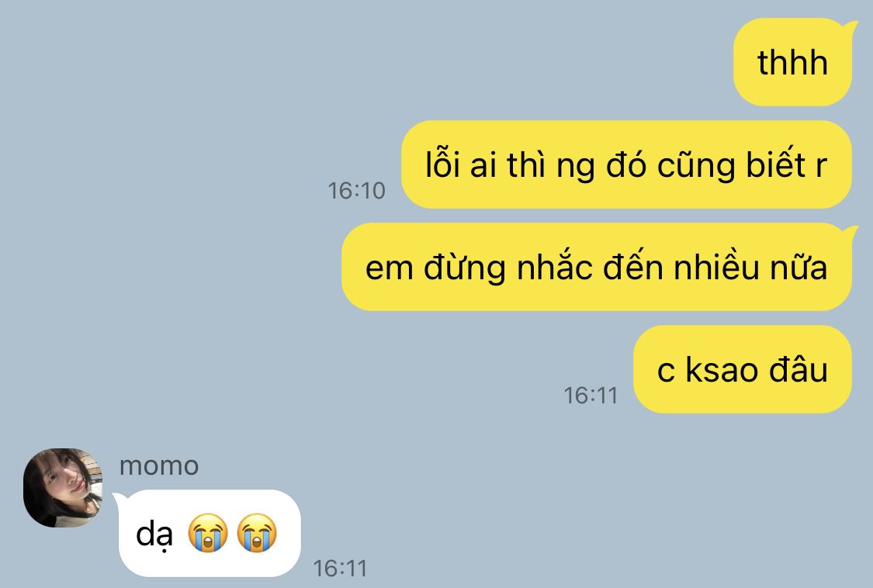Click the word "dạ" in momo's reply
873x588 pixels.
click(154, 534)
